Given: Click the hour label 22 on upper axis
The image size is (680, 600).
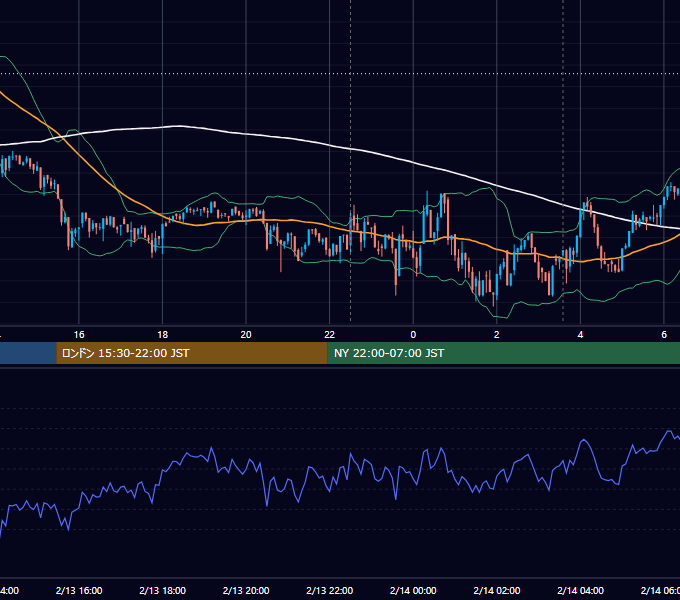Looking at the screenshot, I should coord(330,335).
